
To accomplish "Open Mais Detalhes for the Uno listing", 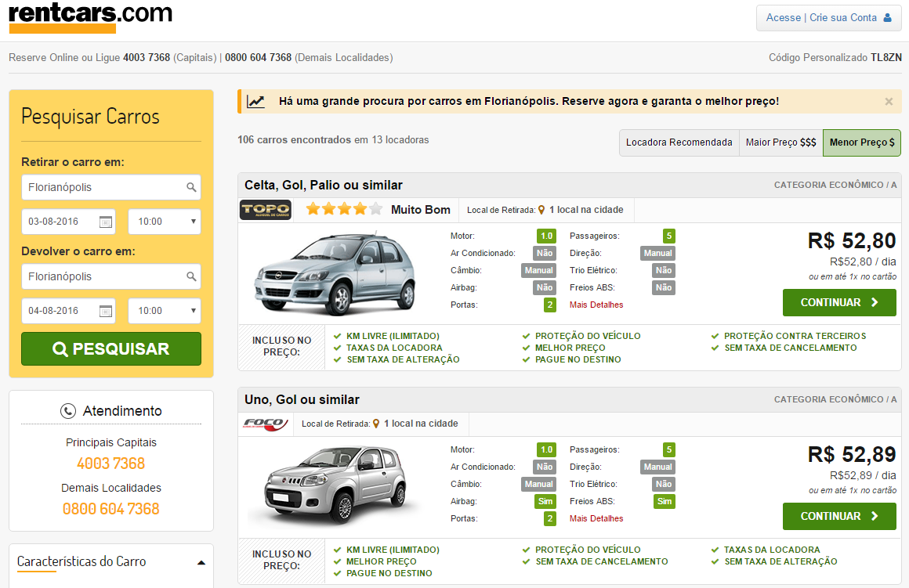I will pyautogui.click(x=596, y=518).
